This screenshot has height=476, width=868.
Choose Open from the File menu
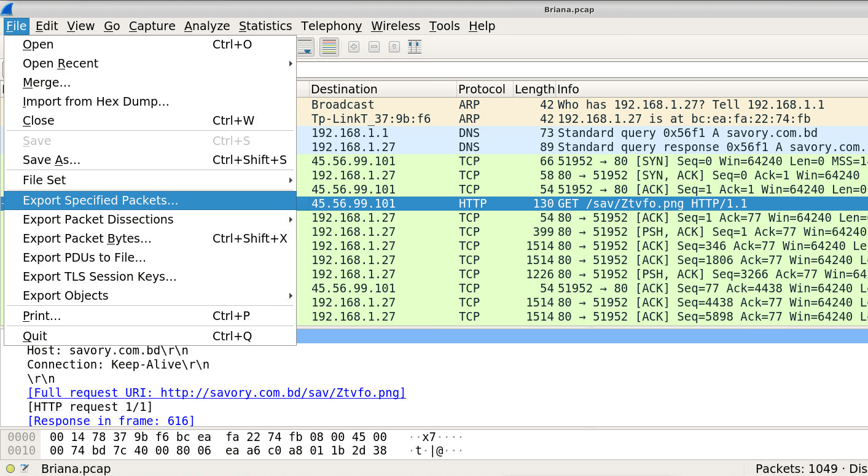coord(150,44)
